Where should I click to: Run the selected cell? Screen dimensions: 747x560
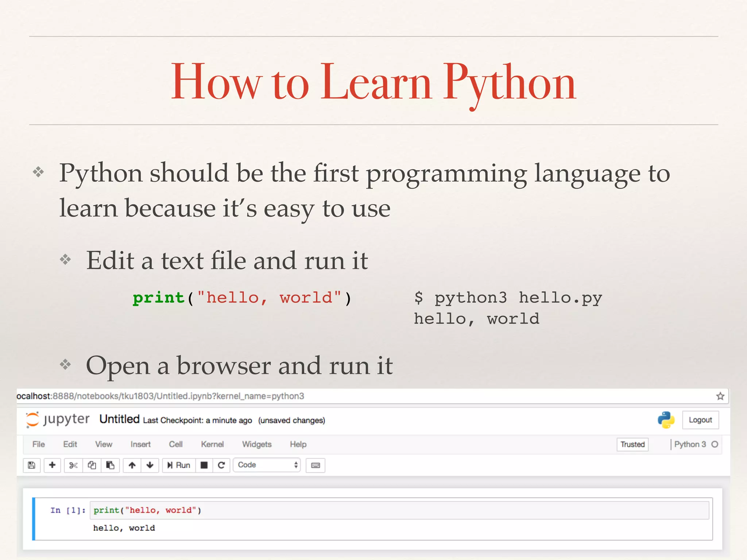coord(179,465)
